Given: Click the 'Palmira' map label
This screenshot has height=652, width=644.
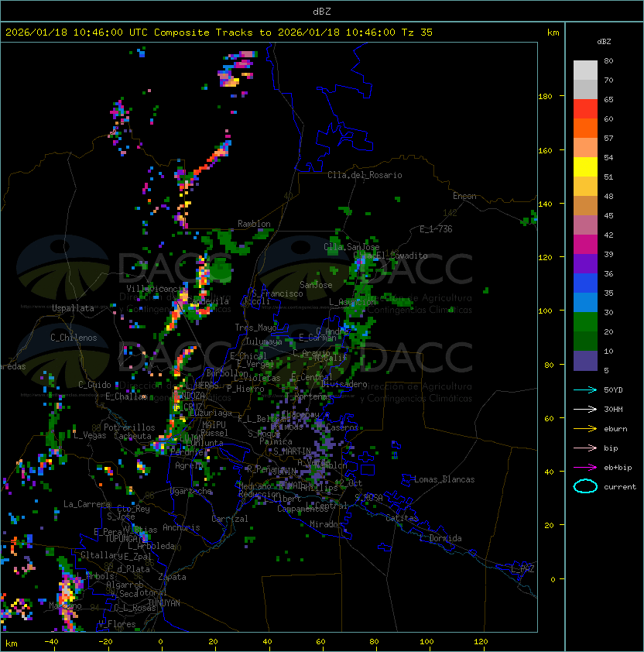Looking at the screenshot, I should pos(276,441).
